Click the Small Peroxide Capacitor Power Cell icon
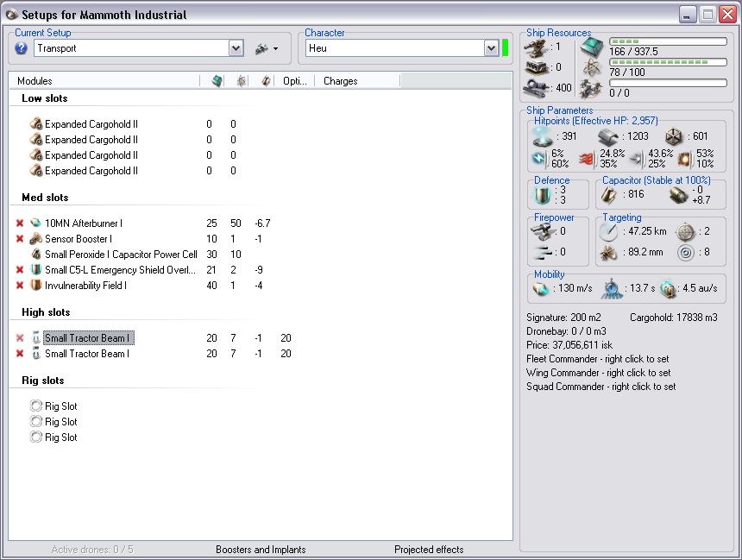 (x=36, y=255)
